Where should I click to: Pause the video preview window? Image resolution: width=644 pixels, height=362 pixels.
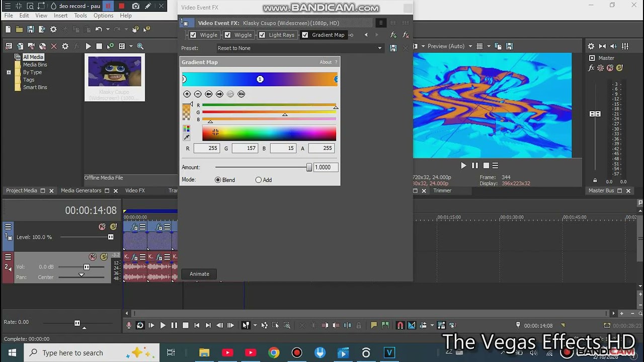click(474, 165)
